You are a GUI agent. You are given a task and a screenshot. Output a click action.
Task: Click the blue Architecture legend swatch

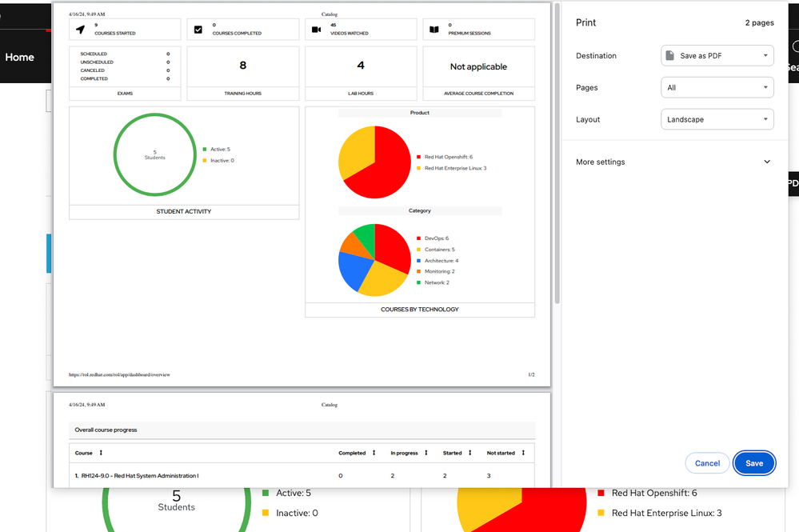pyautogui.click(x=419, y=261)
